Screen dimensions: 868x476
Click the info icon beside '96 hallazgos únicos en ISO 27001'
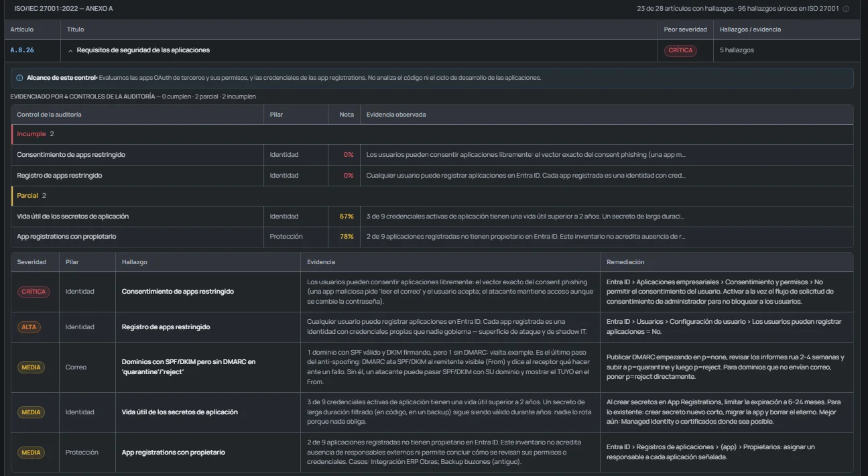pos(846,9)
